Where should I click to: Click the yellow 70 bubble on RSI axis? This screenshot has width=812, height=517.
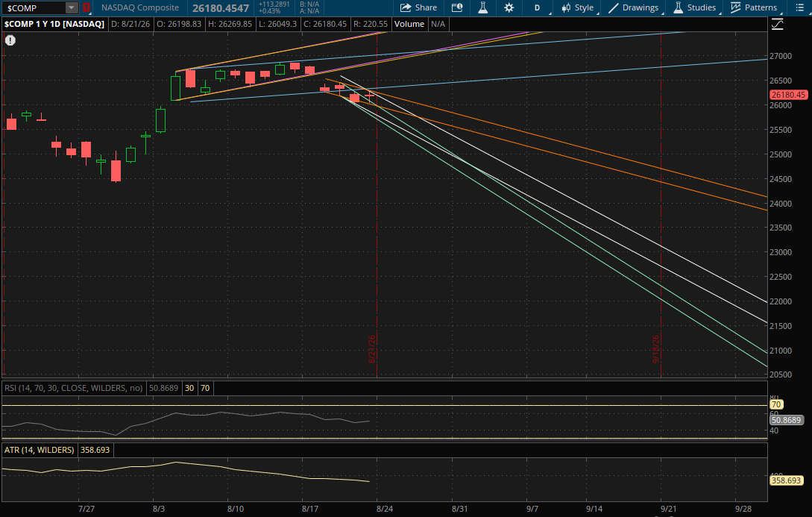775,404
